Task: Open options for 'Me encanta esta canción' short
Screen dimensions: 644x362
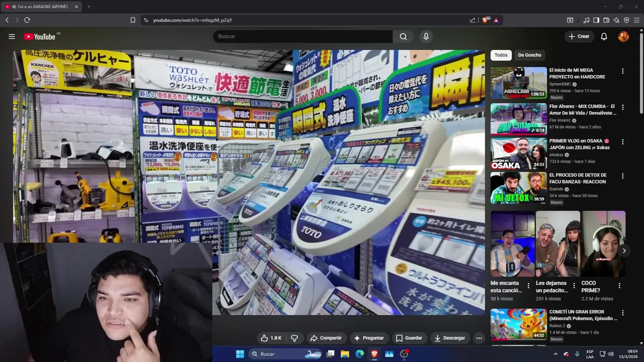Action: click(528, 286)
